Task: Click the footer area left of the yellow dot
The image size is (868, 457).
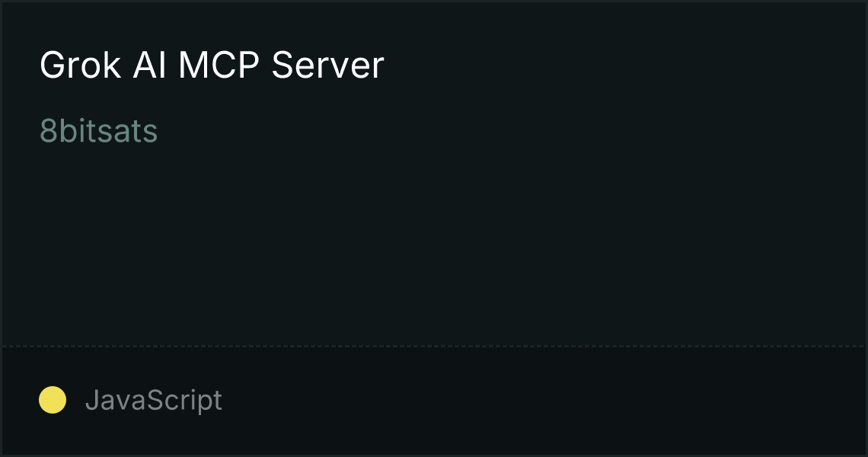Action: tap(20, 400)
